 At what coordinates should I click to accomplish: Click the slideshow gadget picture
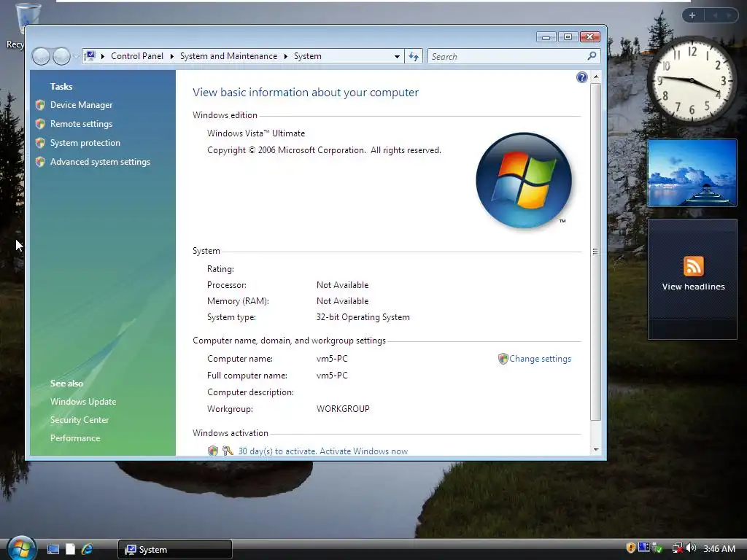[692, 173]
